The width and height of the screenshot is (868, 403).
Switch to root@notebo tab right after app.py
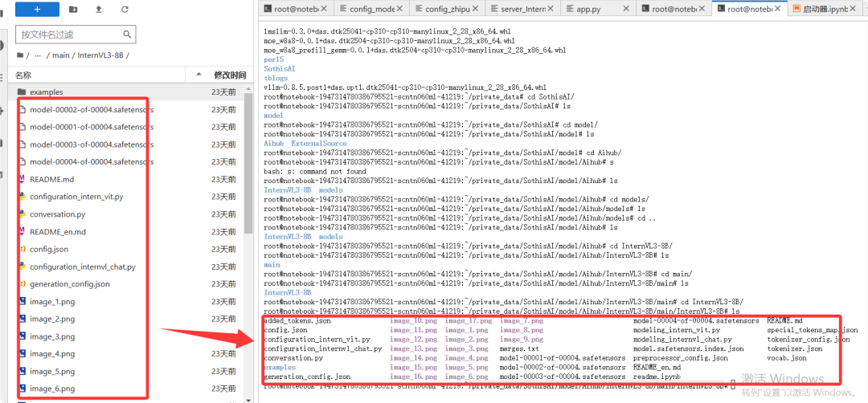(674, 8)
